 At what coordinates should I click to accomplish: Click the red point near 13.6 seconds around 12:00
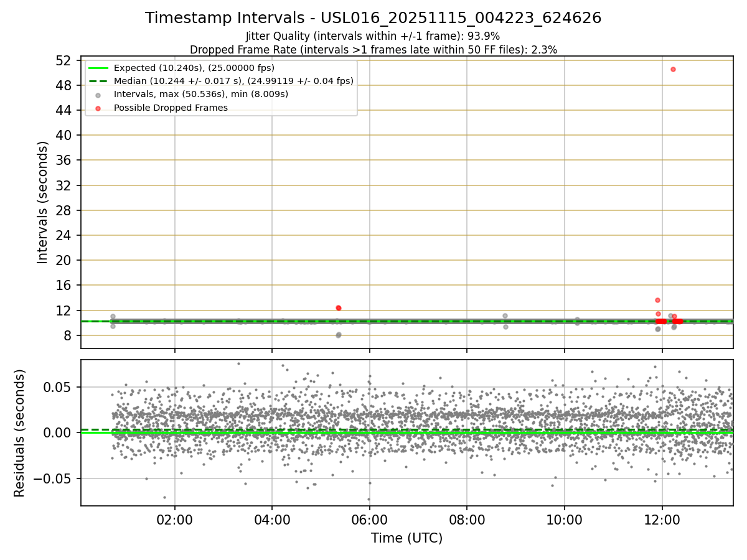[x=657, y=300]
